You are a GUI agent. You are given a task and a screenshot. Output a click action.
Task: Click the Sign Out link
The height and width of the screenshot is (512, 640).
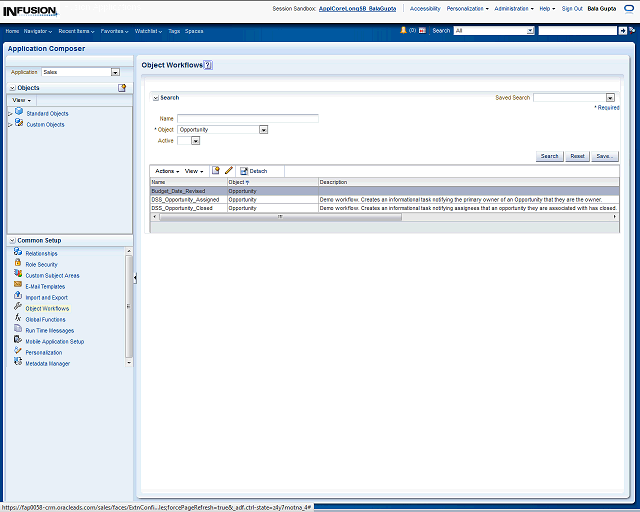click(x=572, y=8)
